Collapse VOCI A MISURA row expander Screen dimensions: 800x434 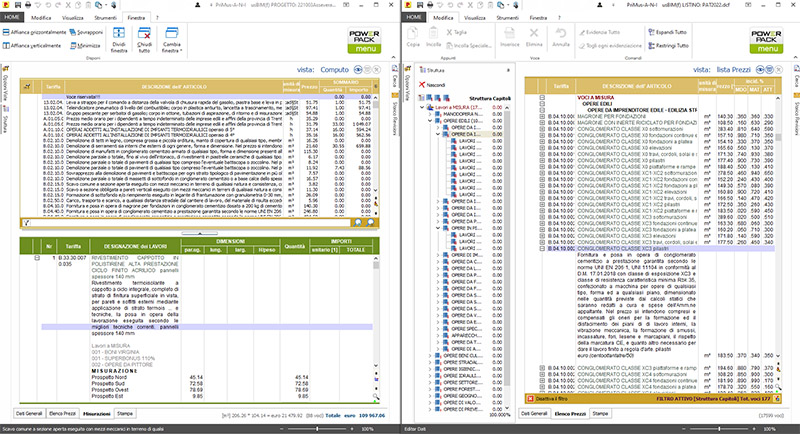542,97
